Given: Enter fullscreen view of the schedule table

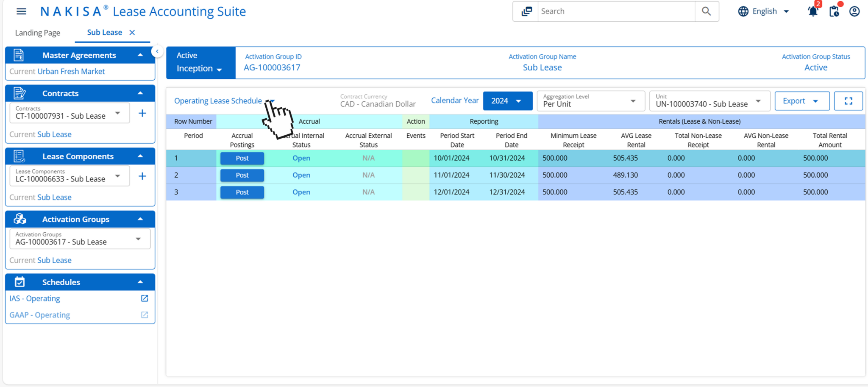Looking at the screenshot, I should pos(849,101).
